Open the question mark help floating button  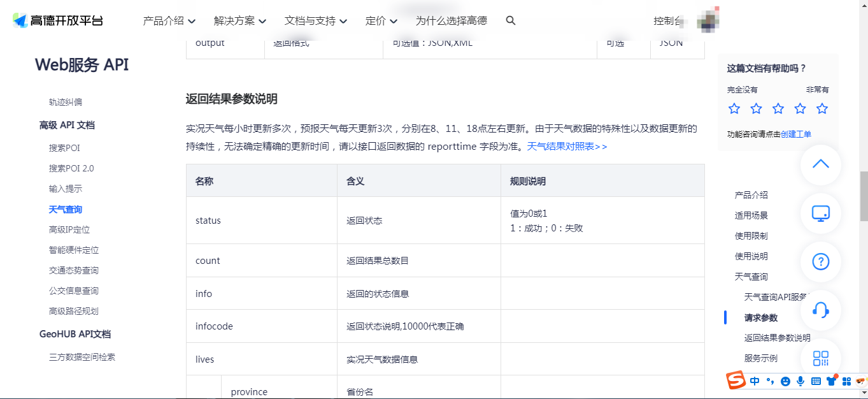(x=821, y=261)
